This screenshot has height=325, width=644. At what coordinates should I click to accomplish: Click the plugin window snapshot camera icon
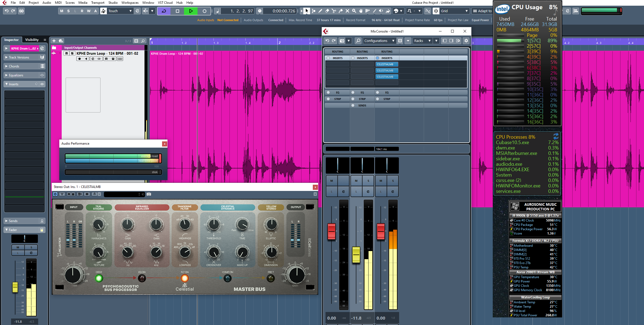(x=149, y=194)
